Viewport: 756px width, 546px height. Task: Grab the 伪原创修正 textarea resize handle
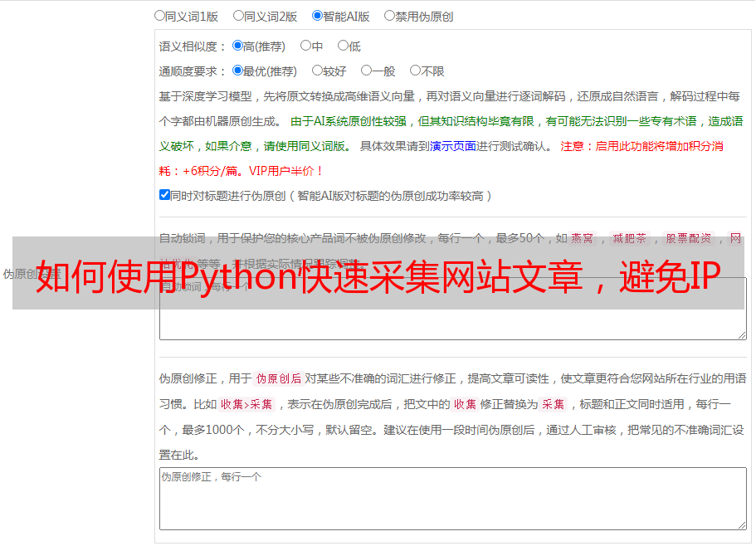(742, 525)
